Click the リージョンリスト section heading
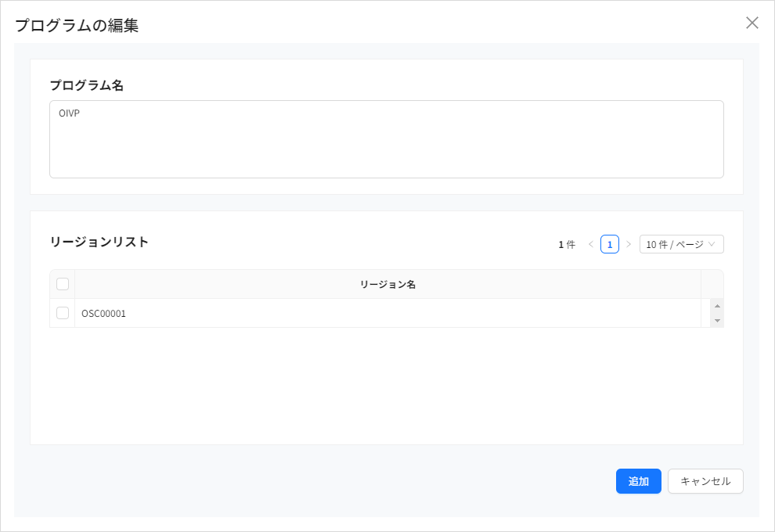 [99, 242]
